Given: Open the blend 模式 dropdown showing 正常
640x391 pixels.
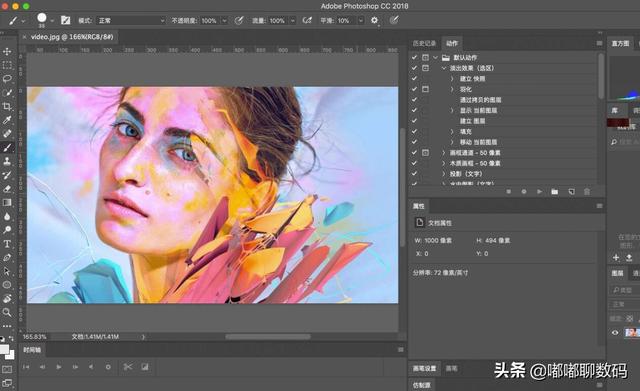Looking at the screenshot, I should 131,20.
